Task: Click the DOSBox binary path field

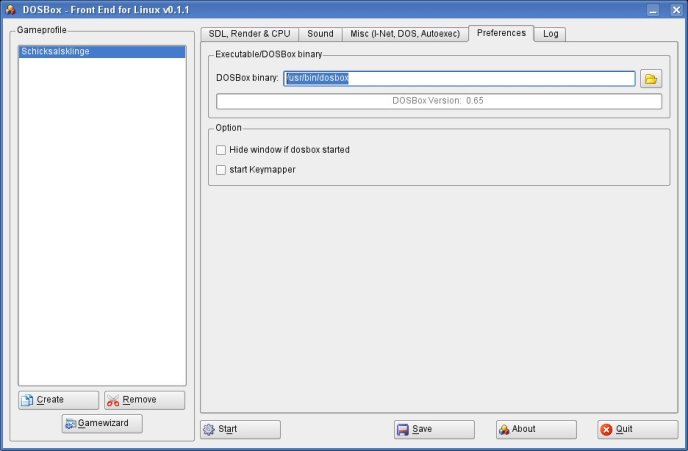Action: pyautogui.click(x=459, y=79)
